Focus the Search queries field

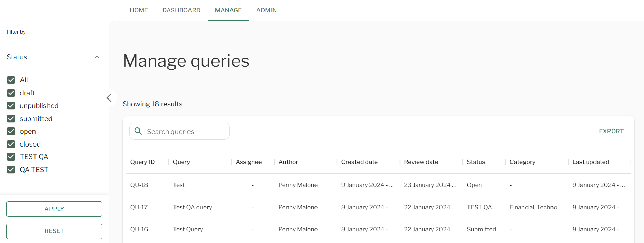pyautogui.click(x=184, y=132)
